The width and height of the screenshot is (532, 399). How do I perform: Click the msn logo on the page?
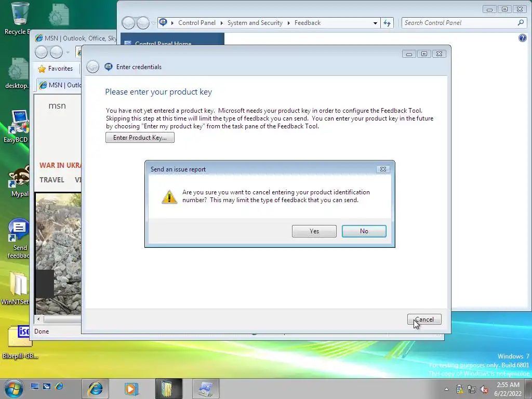(x=57, y=106)
